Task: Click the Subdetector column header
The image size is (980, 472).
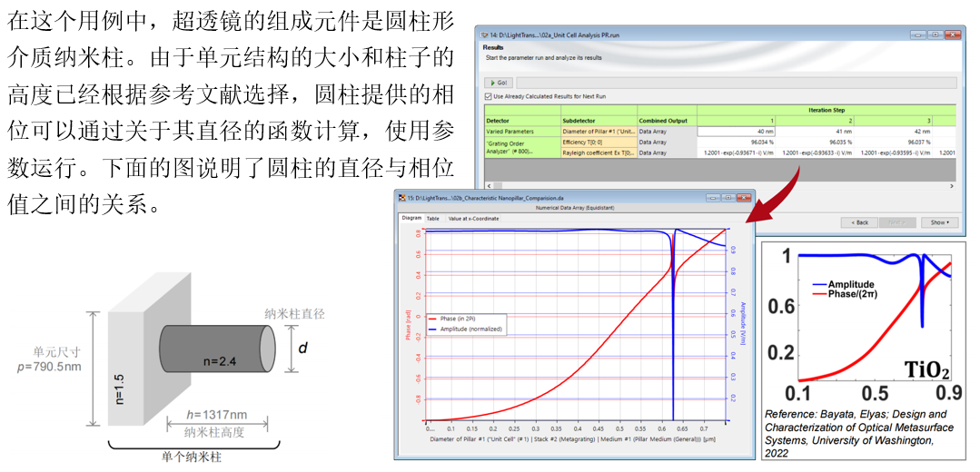Action: click(599, 121)
